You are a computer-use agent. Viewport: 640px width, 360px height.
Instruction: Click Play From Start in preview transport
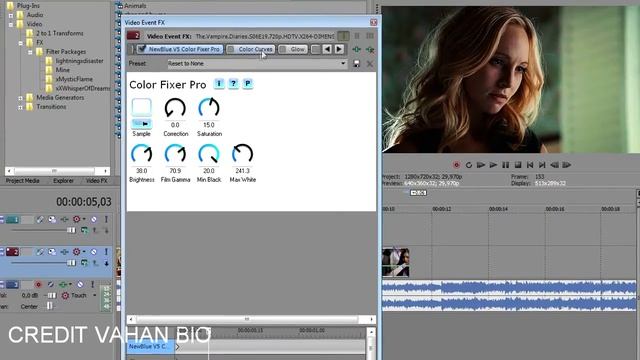481,165
